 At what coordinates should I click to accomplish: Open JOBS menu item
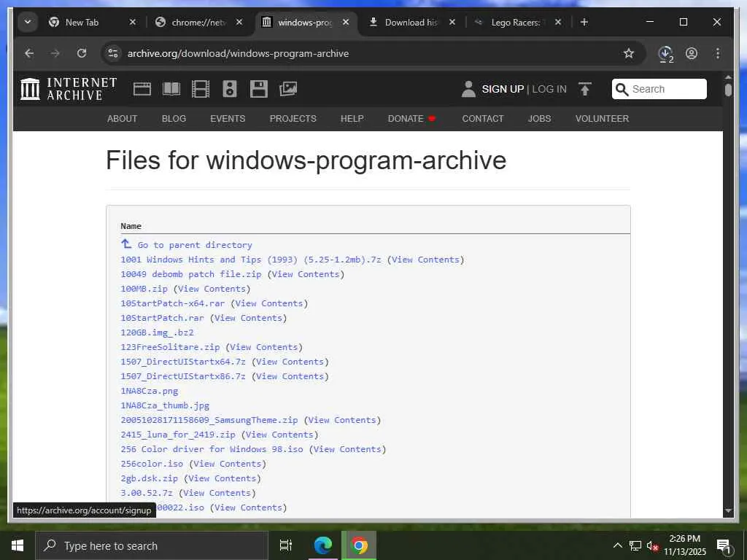[x=539, y=119]
